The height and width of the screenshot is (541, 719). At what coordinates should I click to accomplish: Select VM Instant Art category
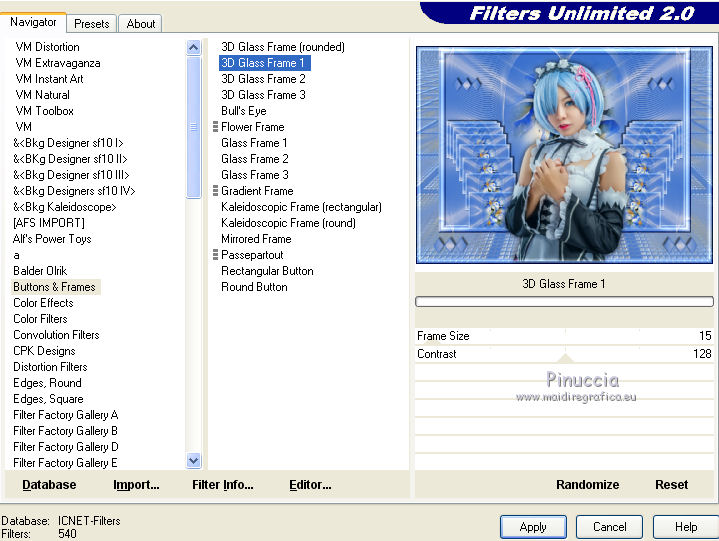coord(50,79)
